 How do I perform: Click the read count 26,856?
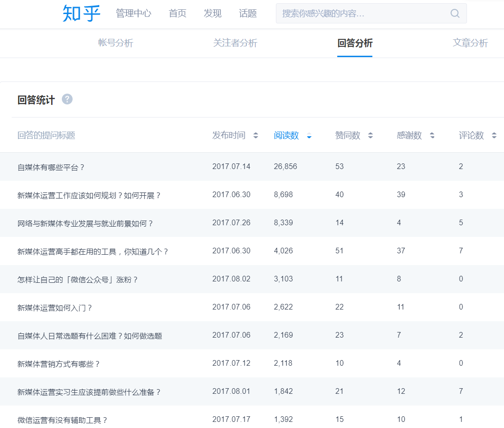285,166
